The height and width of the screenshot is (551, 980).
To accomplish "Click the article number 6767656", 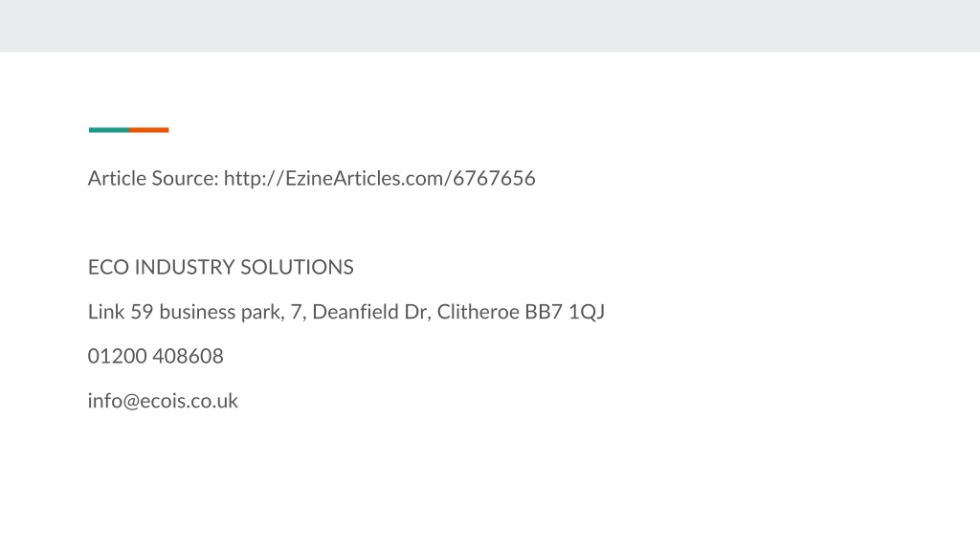I will [494, 179].
